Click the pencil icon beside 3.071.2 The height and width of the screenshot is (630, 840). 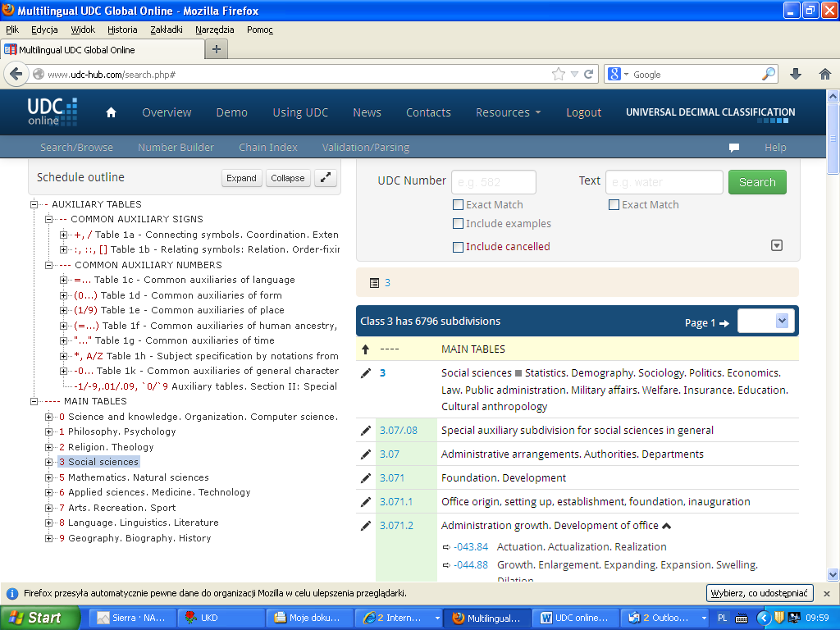(x=366, y=526)
